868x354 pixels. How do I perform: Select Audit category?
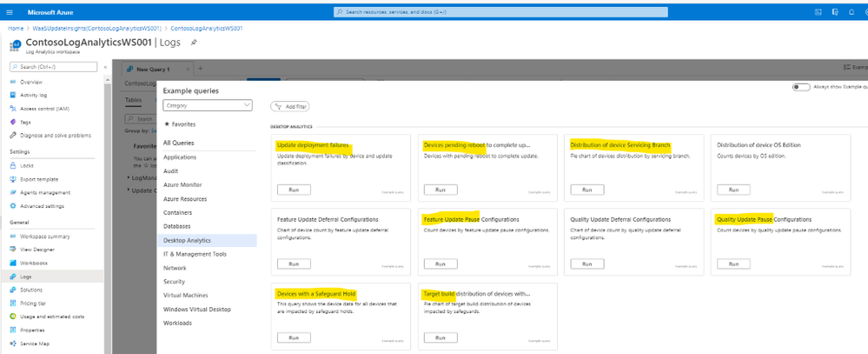pyautogui.click(x=170, y=171)
